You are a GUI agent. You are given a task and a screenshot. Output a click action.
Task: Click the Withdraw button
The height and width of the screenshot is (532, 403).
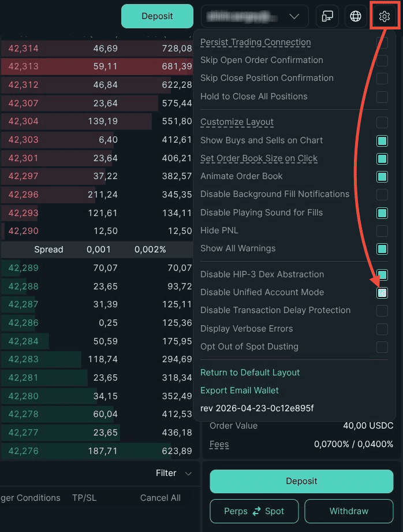349,511
